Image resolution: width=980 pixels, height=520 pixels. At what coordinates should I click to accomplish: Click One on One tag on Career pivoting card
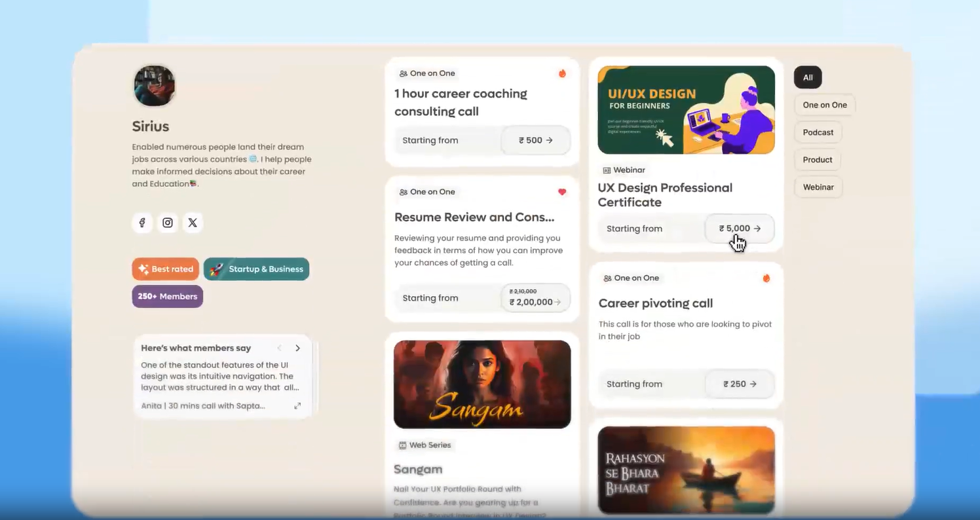coord(631,278)
